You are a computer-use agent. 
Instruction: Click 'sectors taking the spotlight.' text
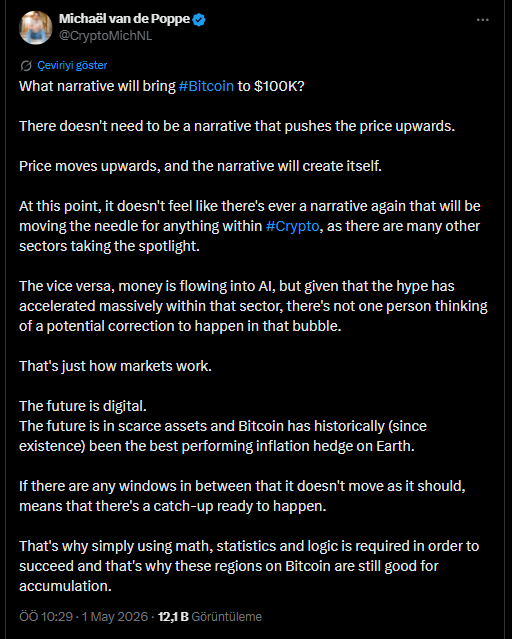tap(109, 246)
